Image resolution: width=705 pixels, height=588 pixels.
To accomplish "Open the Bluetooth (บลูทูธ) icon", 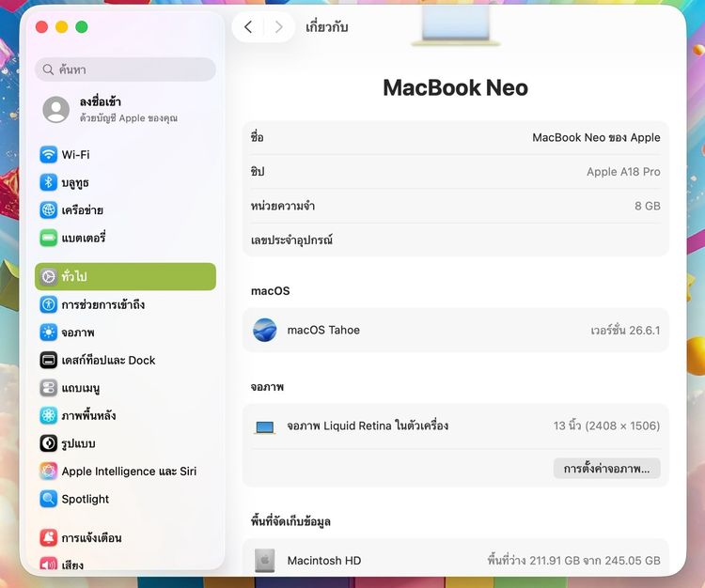I will [48, 182].
